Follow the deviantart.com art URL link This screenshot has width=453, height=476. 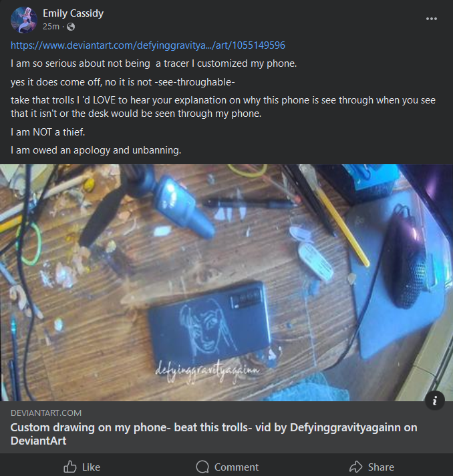coord(148,45)
